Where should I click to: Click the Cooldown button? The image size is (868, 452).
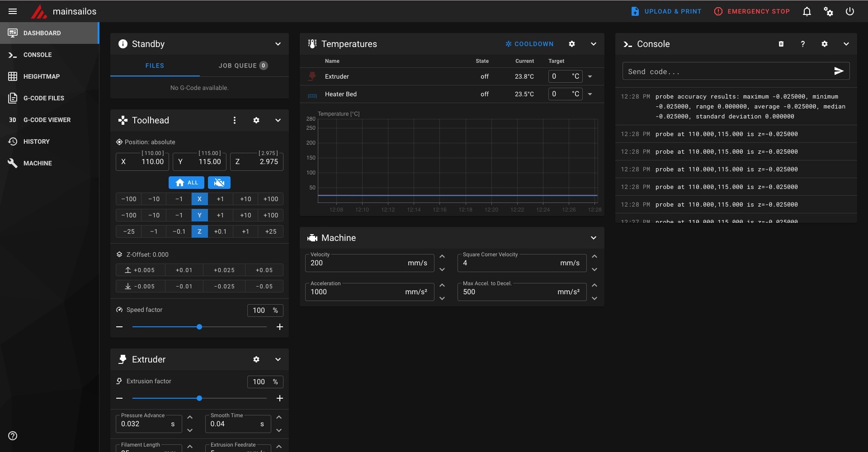coord(529,44)
